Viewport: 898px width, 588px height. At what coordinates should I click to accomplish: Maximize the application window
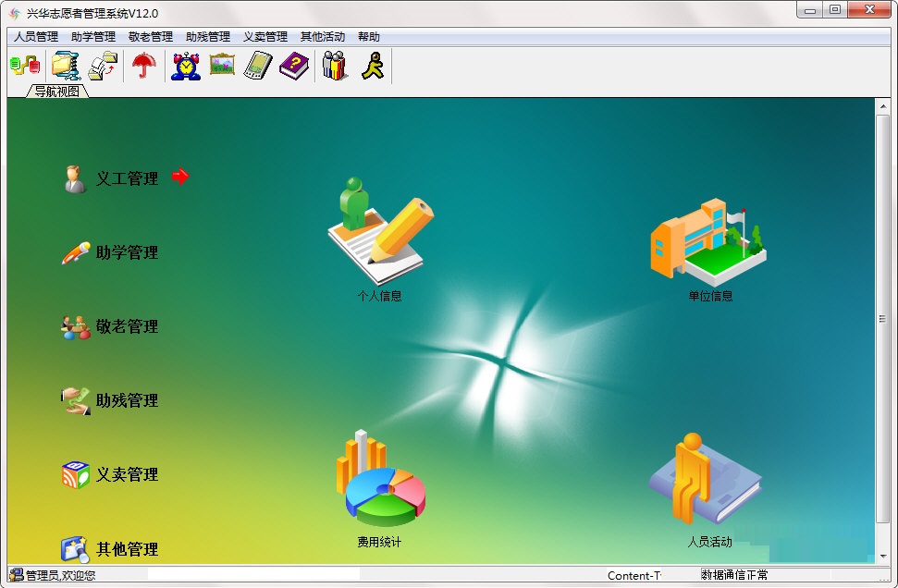click(x=835, y=10)
